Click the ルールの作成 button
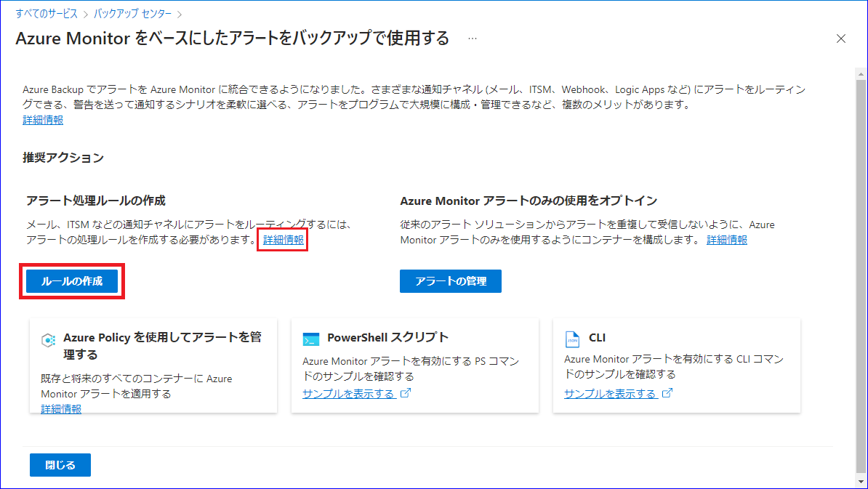 [x=72, y=281]
